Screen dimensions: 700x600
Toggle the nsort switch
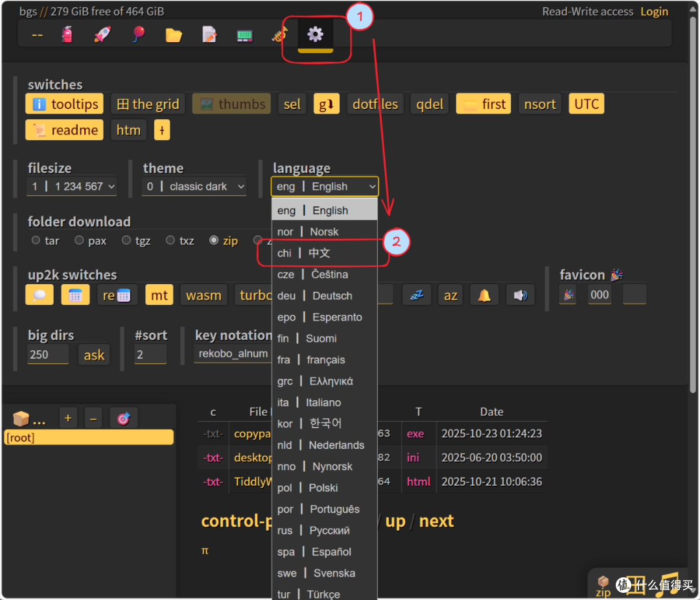tap(540, 104)
